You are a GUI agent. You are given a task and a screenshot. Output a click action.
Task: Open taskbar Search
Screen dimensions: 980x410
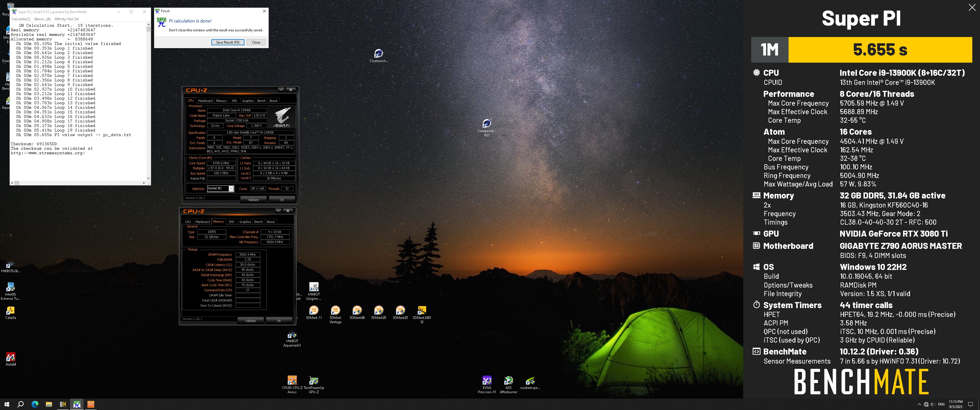pyautogui.click(x=21, y=404)
